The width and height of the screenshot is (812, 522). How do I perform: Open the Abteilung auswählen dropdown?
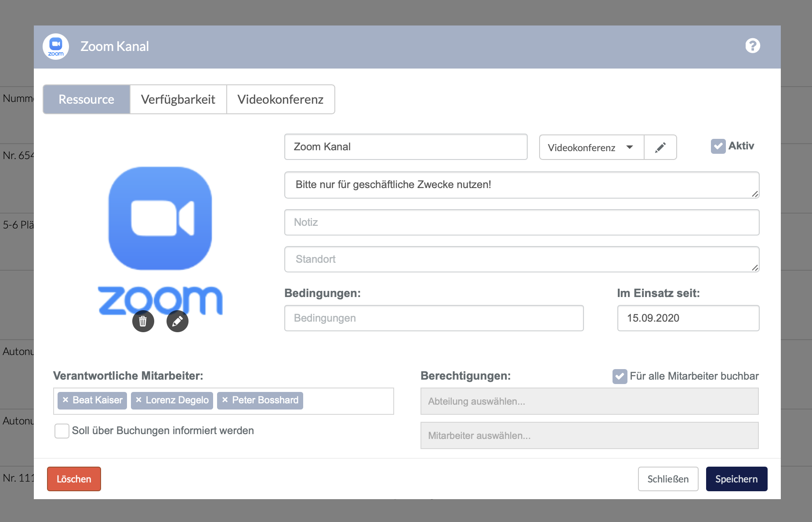coord(590,401)
